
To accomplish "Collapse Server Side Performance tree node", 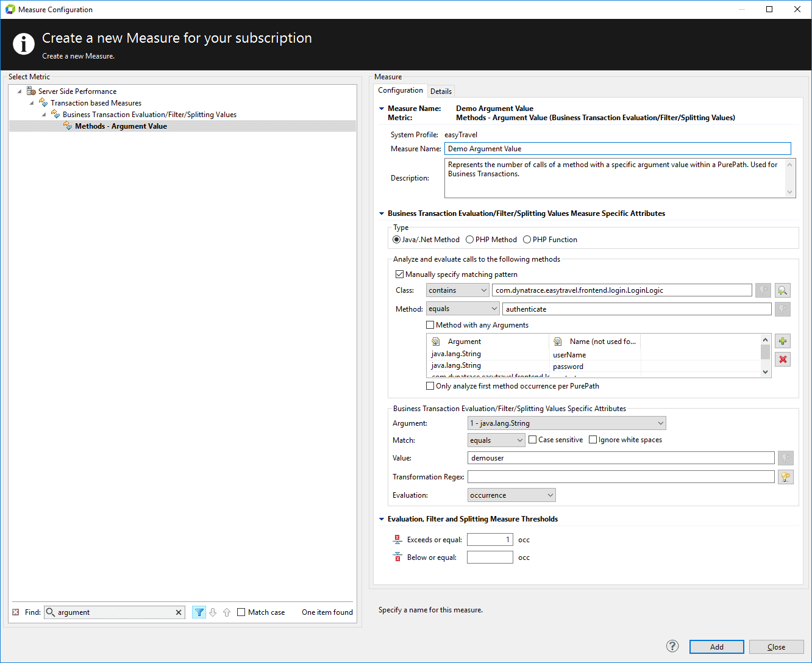I will point(20,91).
